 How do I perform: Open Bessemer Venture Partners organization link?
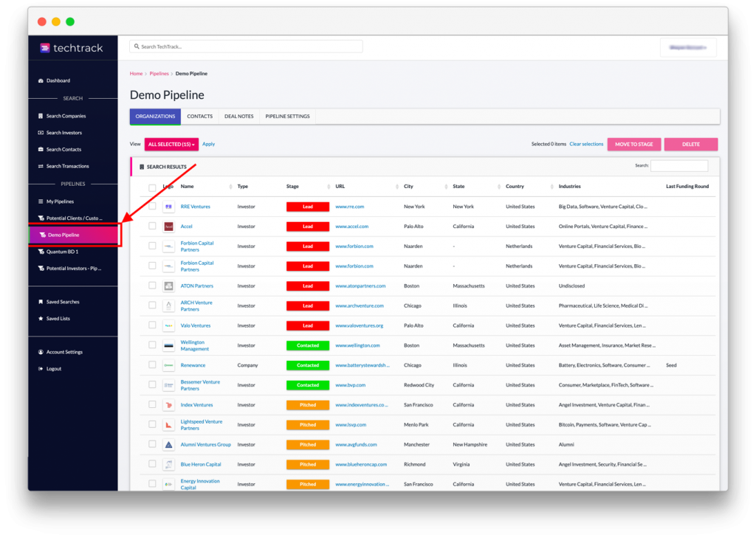click(200, 385)
